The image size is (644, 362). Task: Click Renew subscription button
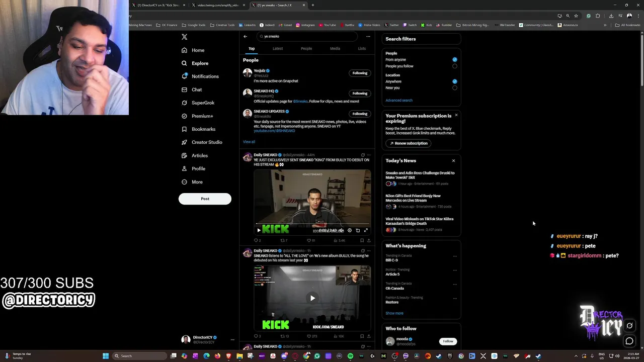click(x=408, y=143)
